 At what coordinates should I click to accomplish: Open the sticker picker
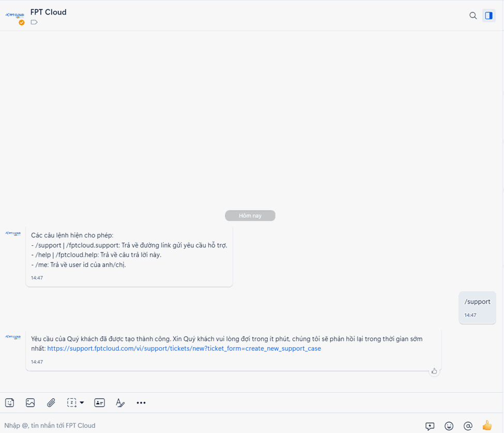coord(10,402)
